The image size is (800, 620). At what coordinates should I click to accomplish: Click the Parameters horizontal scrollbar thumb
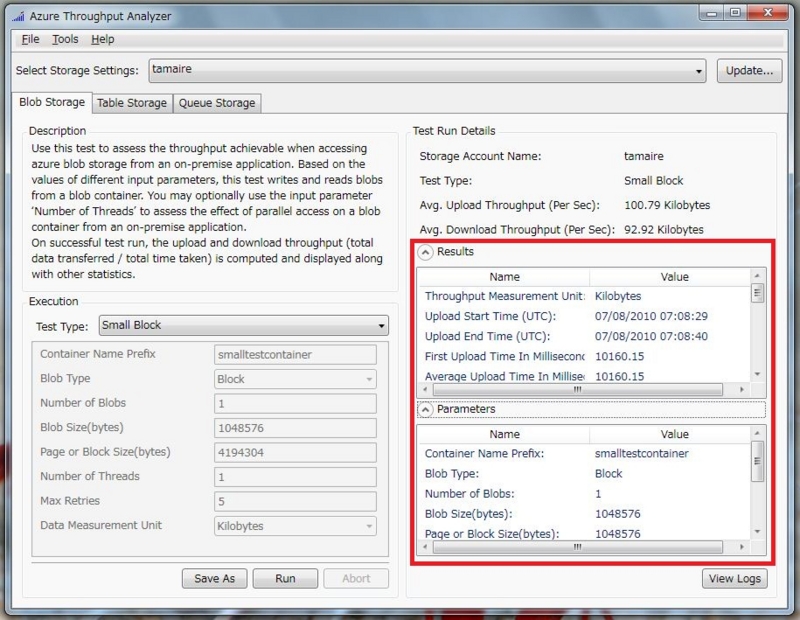tap(578, 547)
